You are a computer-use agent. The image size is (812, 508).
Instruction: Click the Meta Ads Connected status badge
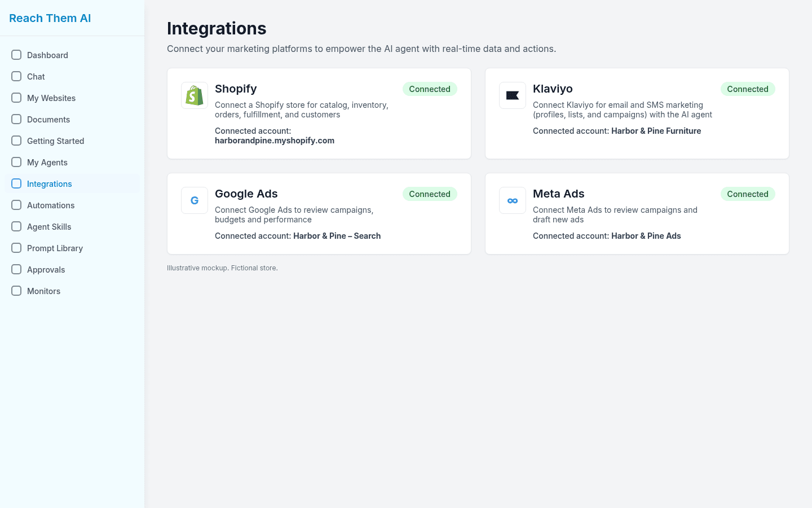click(x=748, y=194)
